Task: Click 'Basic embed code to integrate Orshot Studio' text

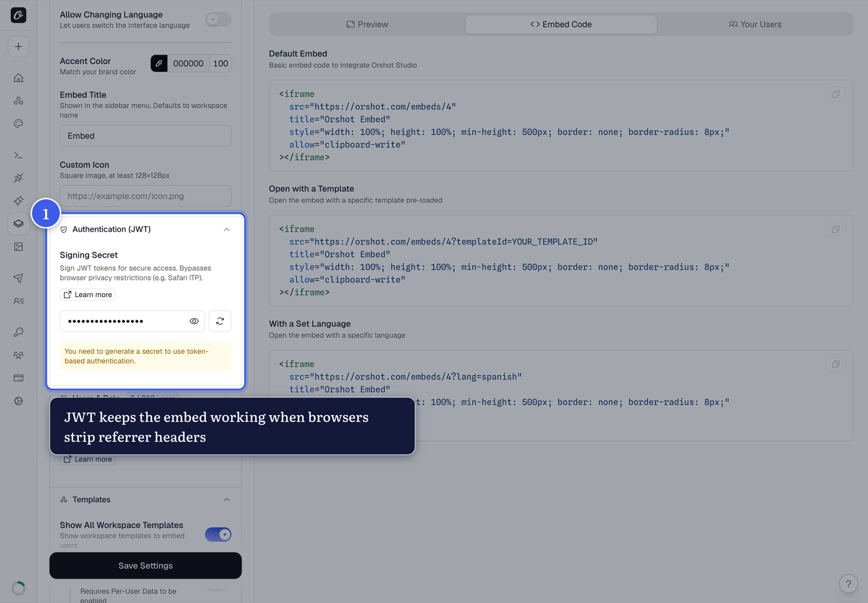Action: (343, 65)
